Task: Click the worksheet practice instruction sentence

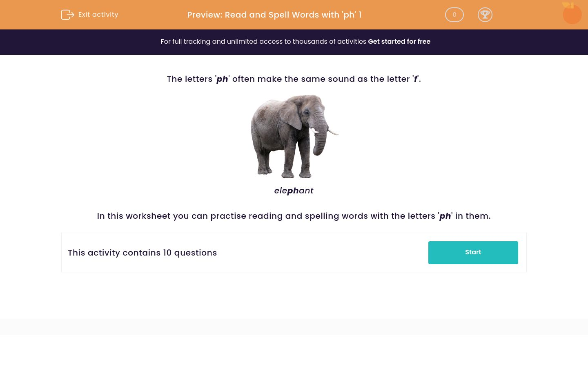Action: tap(294, 216)
